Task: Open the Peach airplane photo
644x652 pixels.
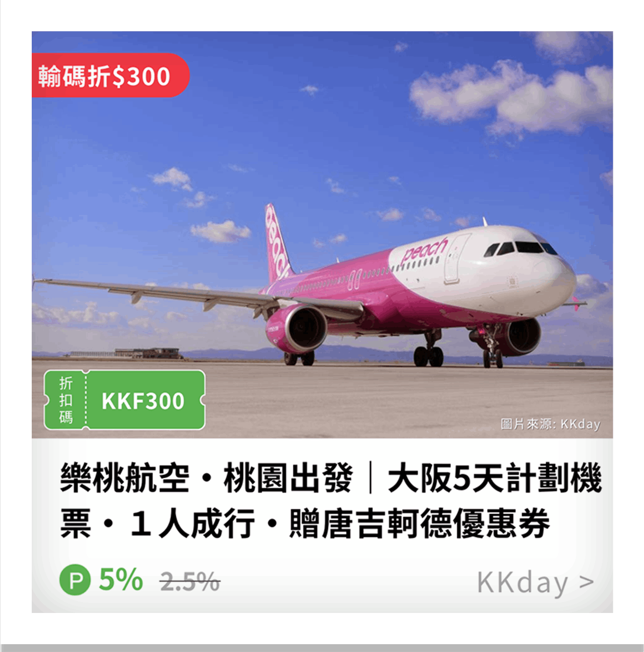Action: click(322, 235)
